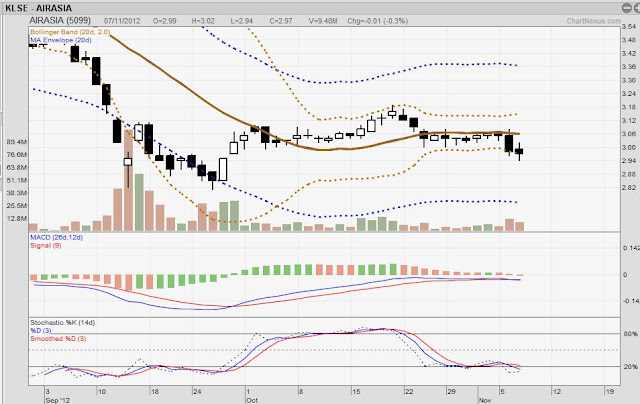Select the red Smoothed %D (3) label
The width and height of the screenshot is (640, 404).
click(58, 339)
